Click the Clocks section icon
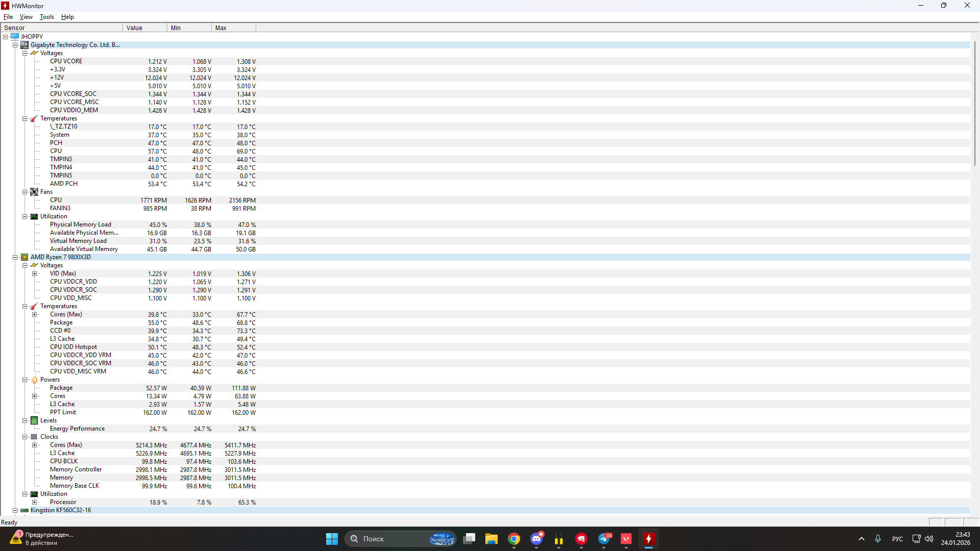Viewport: 980px width, 551px height. pos(34,437)
